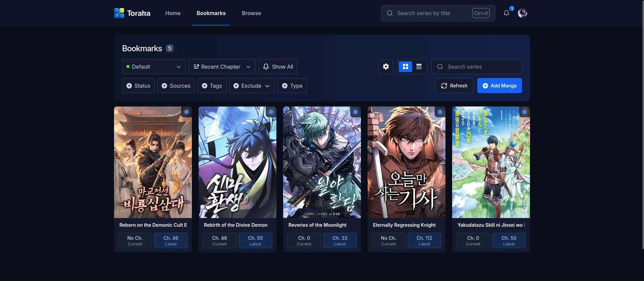Click the Add Manga button
The width and height of the screenshot is (644, 281).
(499, 86)
